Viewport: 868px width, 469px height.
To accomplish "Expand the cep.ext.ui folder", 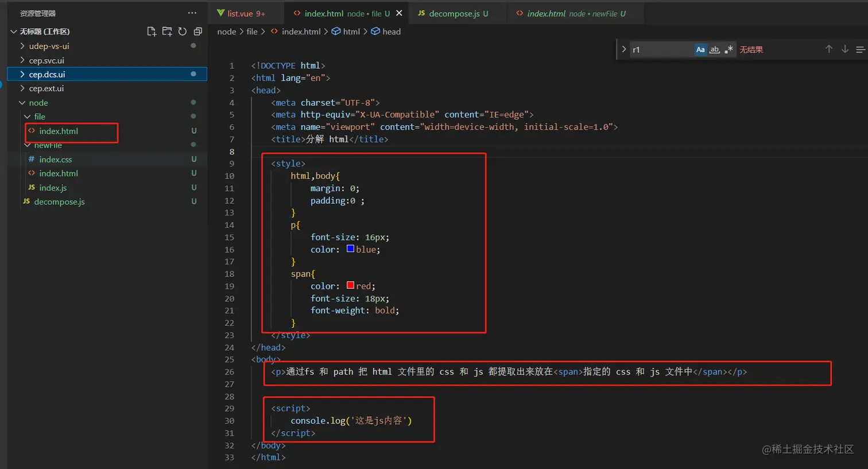I will click(22, 88).
